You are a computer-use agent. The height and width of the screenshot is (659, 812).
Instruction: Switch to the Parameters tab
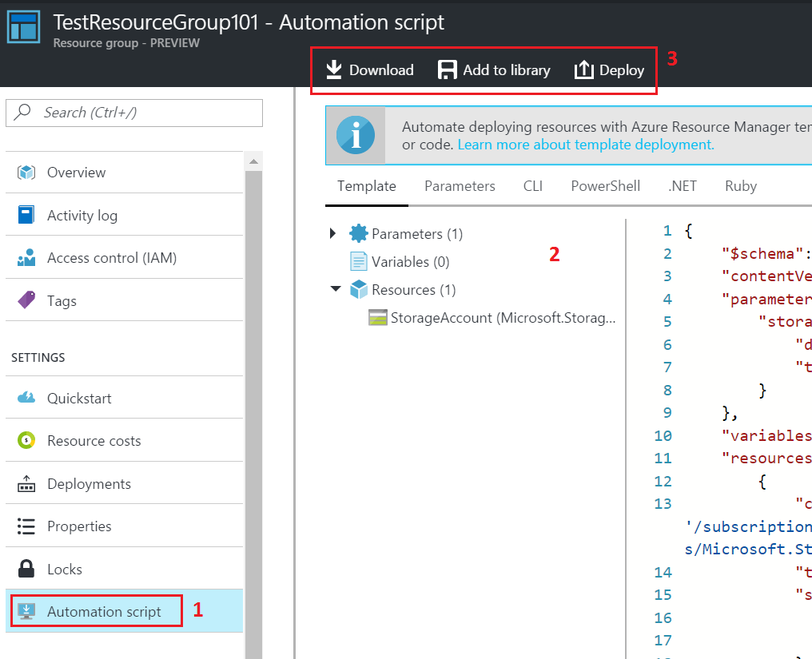(x=460, y=186)
